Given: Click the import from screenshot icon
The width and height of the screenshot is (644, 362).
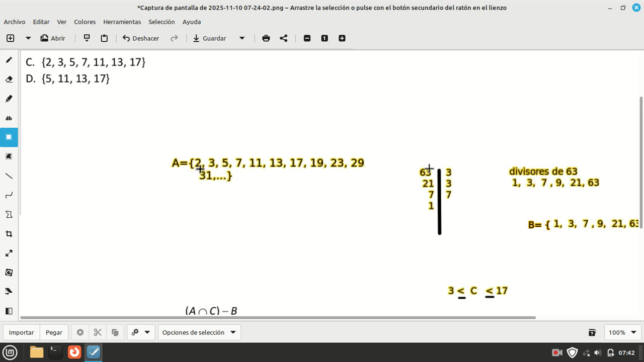Looking at the screenshot, I should 87,38.
